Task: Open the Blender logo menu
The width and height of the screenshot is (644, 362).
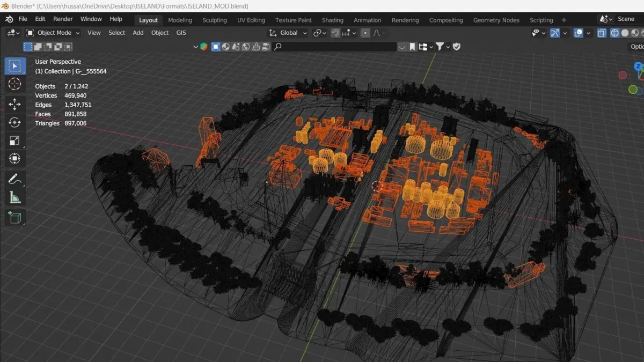Action: [x=9, y=19]
